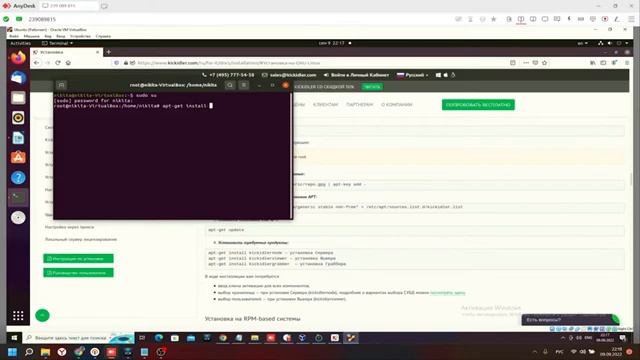Open VirtualBox Файл menu

pyautogui.click(x=14, y=36)
